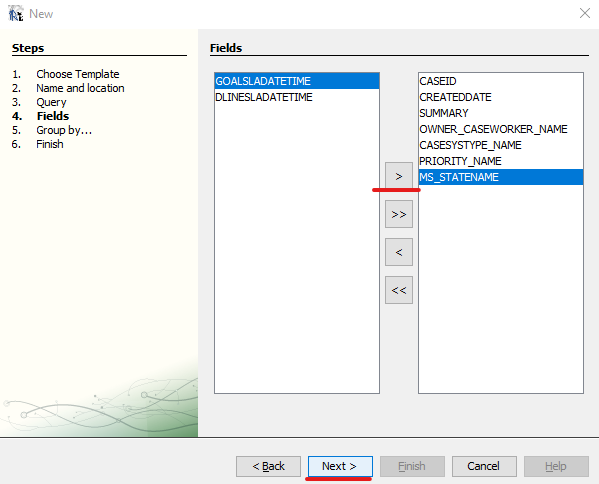Select PRIORITY_NAME in the right list
This screenshot has width=599, height=484.
501,161
